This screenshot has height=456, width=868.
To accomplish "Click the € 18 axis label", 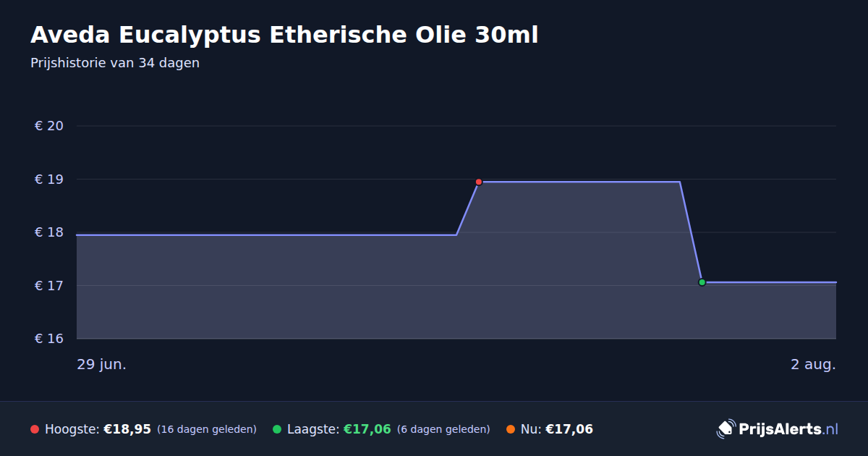I will (x=49, y=232).
